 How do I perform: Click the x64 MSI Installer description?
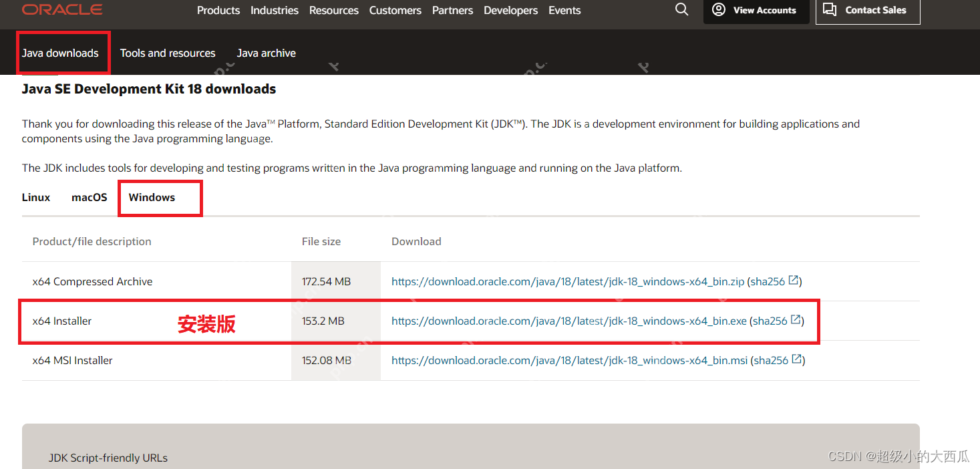[x=72, y=360]
